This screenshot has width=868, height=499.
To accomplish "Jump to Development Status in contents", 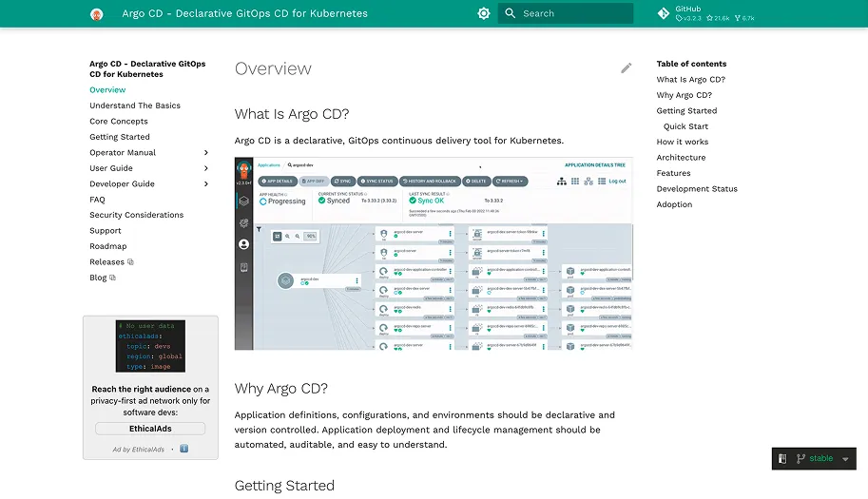I will [697, 188].
